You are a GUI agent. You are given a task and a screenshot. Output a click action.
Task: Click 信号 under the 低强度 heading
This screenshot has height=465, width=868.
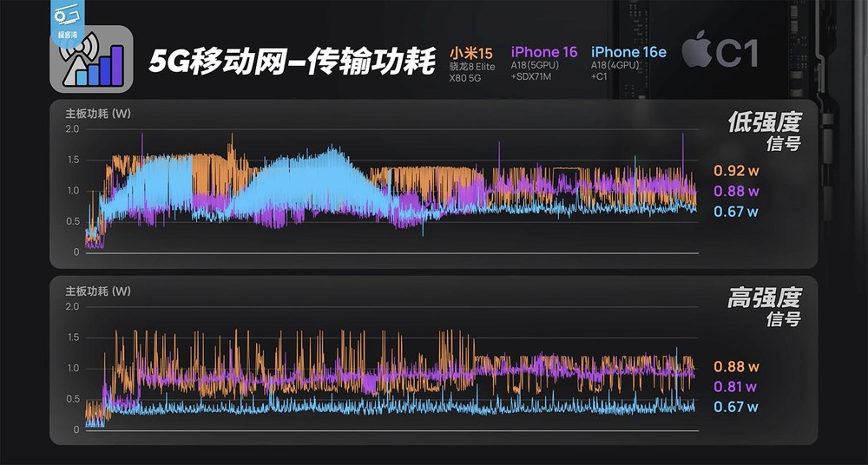783,144
